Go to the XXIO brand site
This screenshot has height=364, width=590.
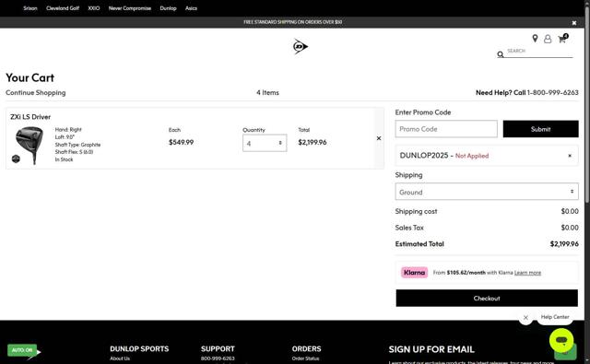click(94, 8)
